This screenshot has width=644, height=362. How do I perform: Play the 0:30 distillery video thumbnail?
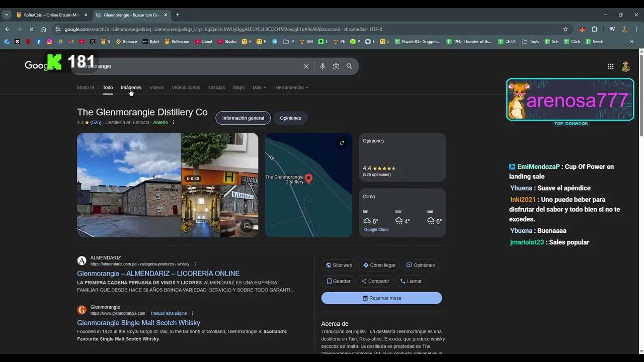tap(219, 158)
